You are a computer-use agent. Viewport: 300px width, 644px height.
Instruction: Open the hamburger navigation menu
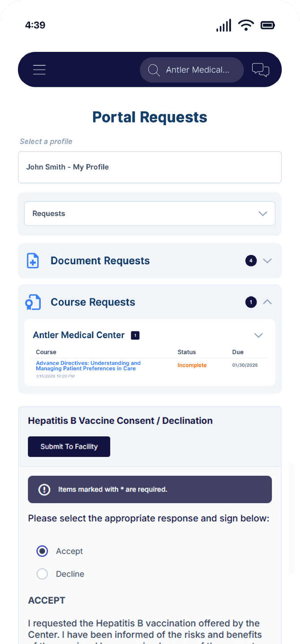pyautogui.click(x=39, y=70)
